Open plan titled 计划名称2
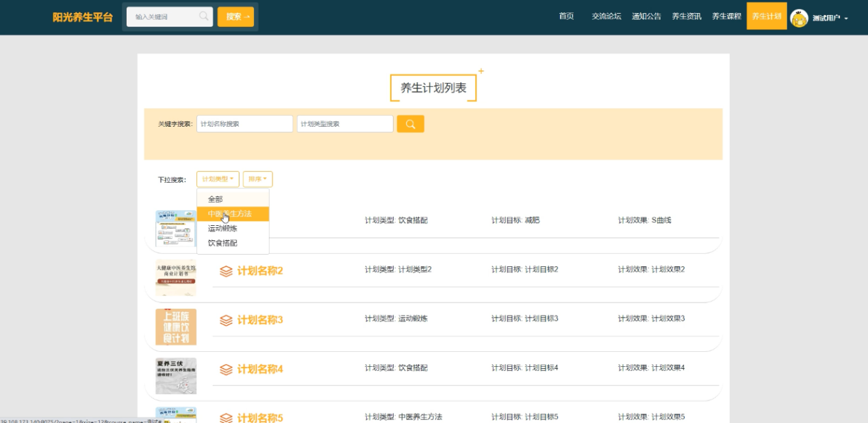 click(260, 271)
